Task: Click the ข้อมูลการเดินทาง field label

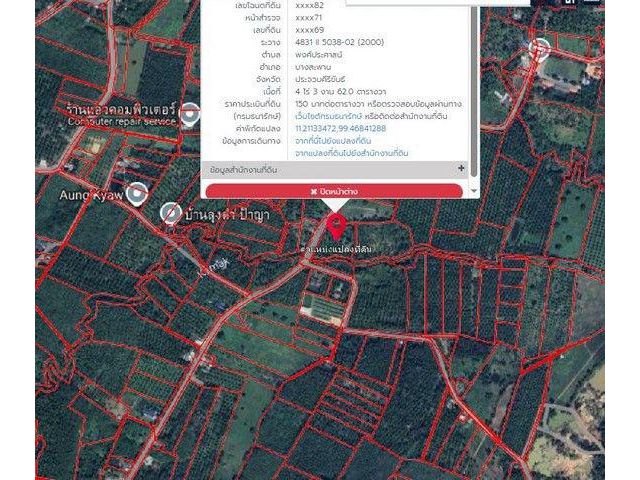Action: [x=251, y=141]
